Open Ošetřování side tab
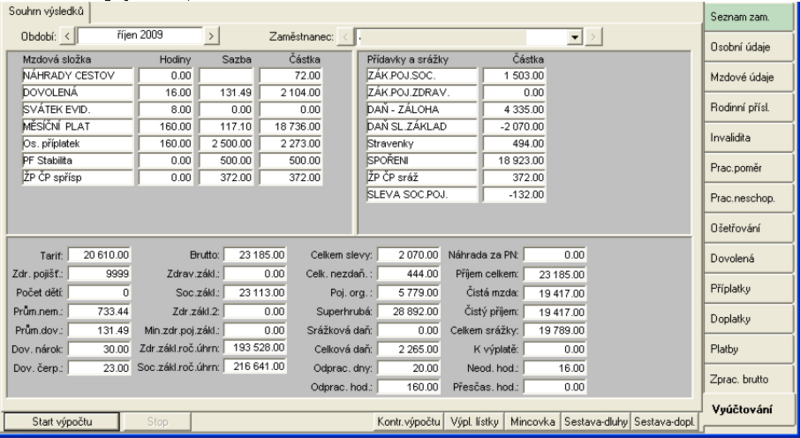The width and height of the screenshot is (800, 438). click(x=749, y=228)
